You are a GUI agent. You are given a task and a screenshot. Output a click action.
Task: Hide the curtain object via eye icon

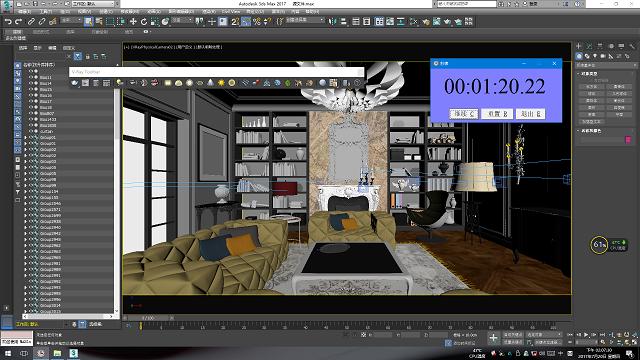point(31,131)
